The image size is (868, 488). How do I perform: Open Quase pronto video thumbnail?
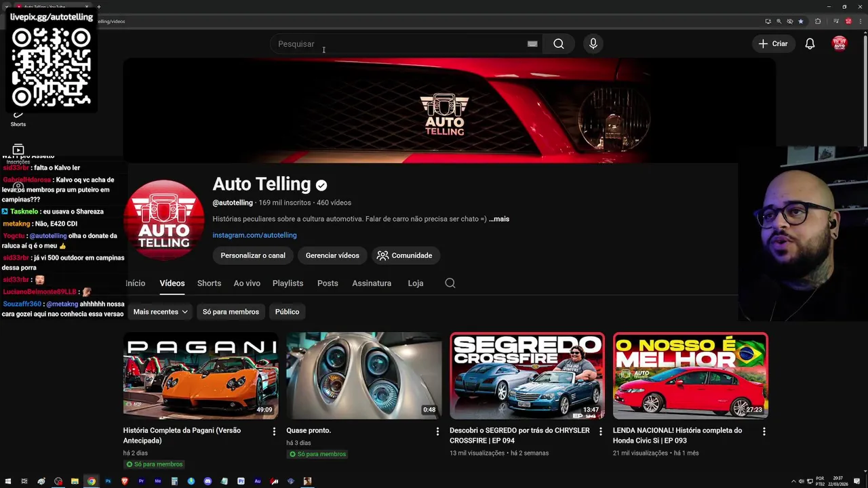click(x=364, y=375)
